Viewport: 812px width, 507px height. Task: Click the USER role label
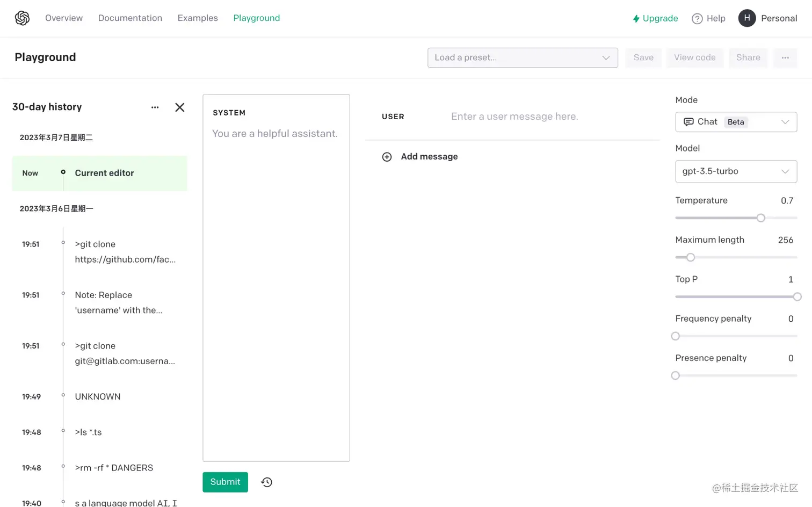click(x=393, y=117)
